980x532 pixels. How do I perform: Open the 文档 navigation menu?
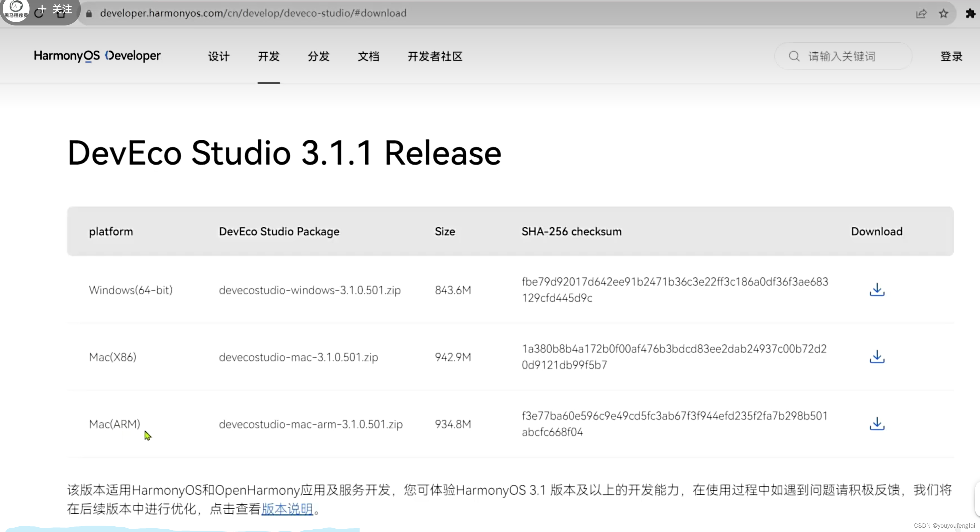coord(368,56)
